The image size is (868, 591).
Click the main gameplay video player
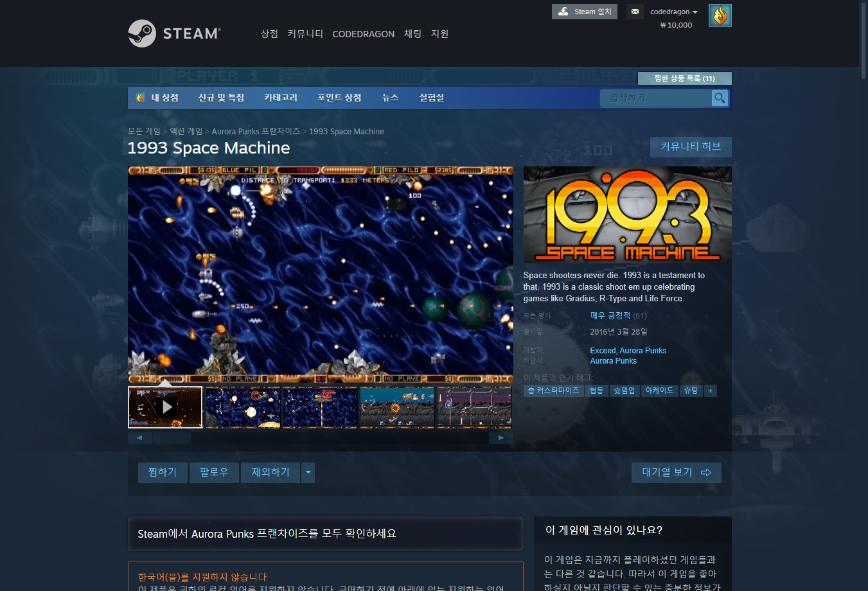[x=321, y=275]
